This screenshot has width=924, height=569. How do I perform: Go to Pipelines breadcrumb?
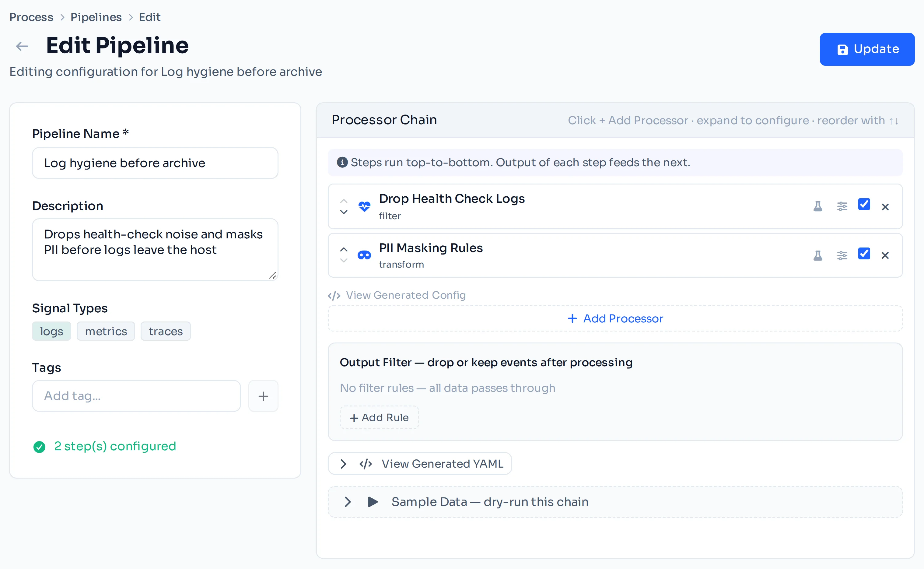[x=96, y=17]
